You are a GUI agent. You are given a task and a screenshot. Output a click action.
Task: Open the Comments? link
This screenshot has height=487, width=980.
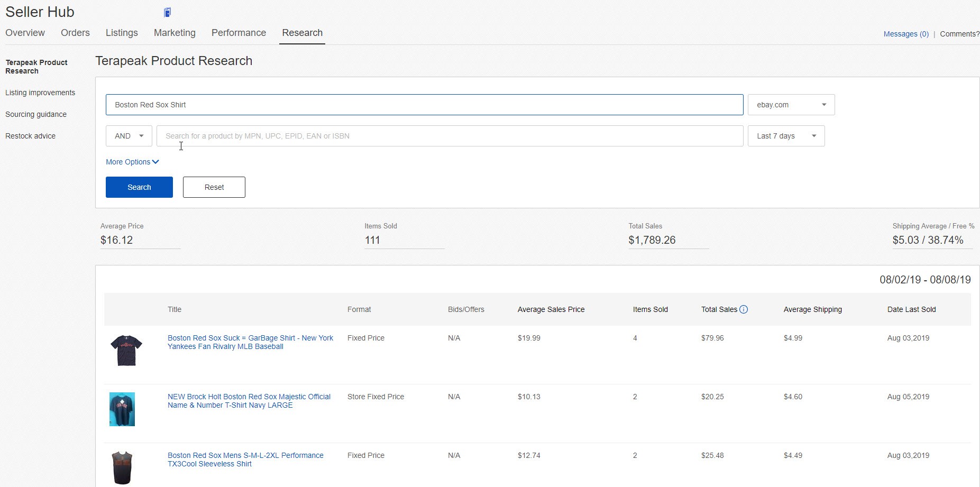pyautogui.click(x=959, y=34)
